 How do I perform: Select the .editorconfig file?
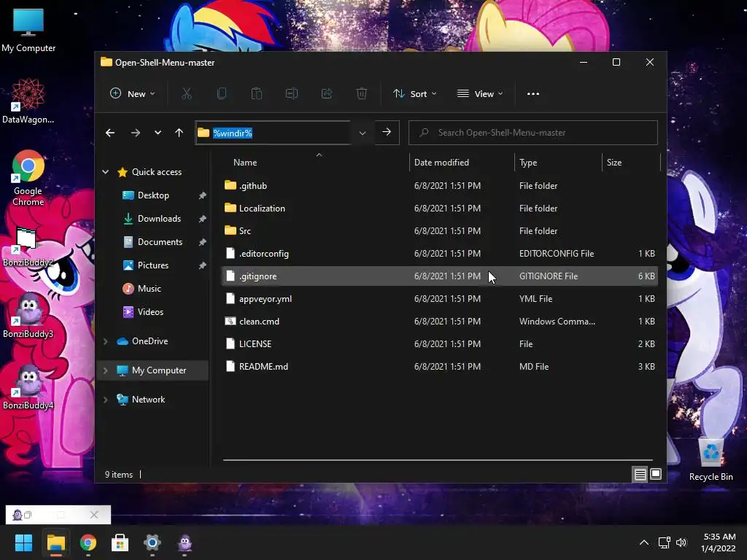tap(440, 253)
